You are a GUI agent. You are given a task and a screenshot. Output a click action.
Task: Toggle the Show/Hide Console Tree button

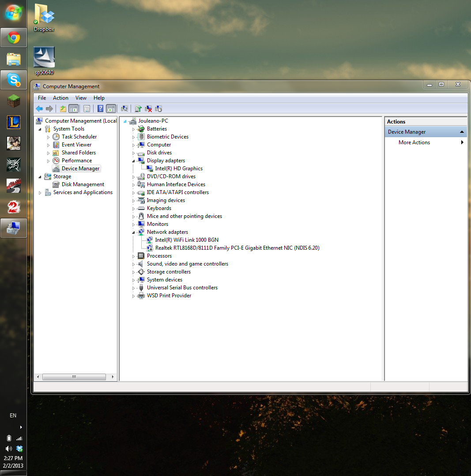pos(74,109)
